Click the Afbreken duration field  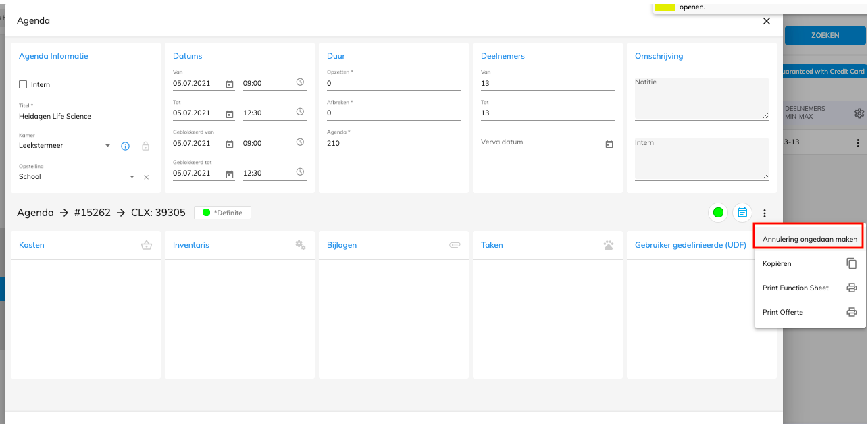(394, 113)
